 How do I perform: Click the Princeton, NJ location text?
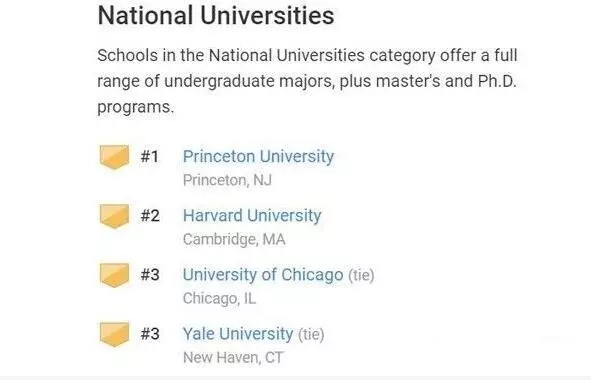tap(227, 180)
